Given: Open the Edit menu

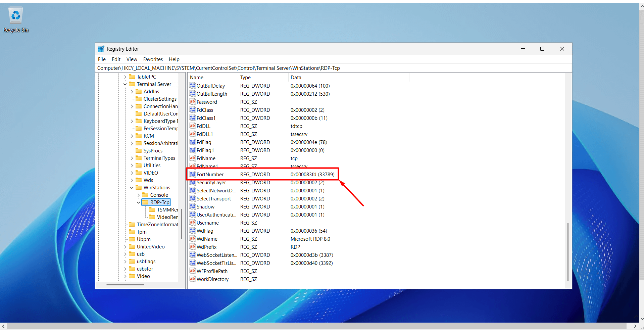Looking at the screenshot, I should [x=116, y=59].
